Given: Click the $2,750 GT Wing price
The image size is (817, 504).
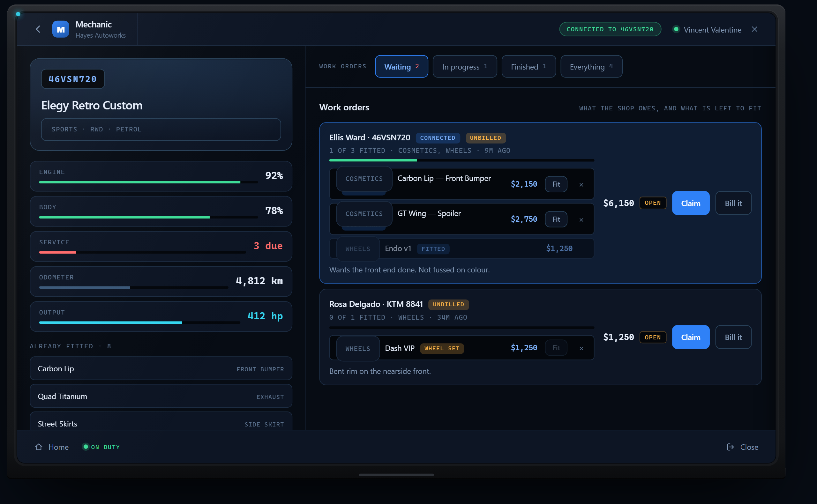Looking at the screenshot, I should tap(524, 219).
